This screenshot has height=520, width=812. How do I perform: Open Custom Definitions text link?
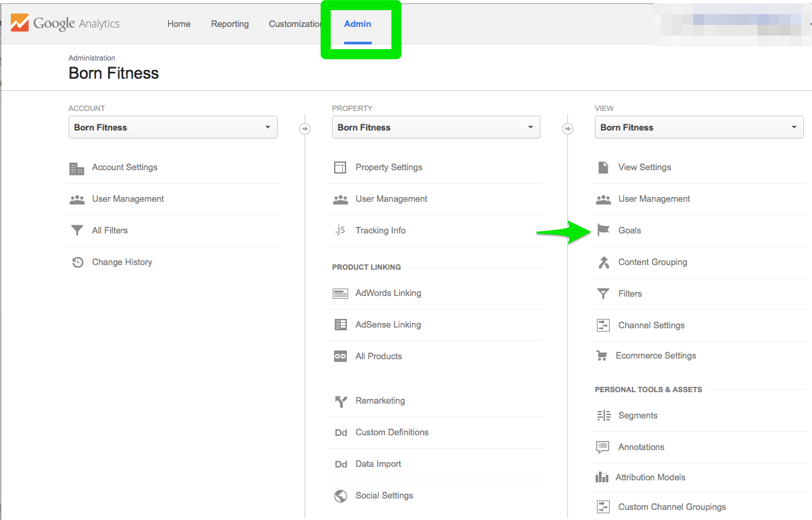[392, 433]
